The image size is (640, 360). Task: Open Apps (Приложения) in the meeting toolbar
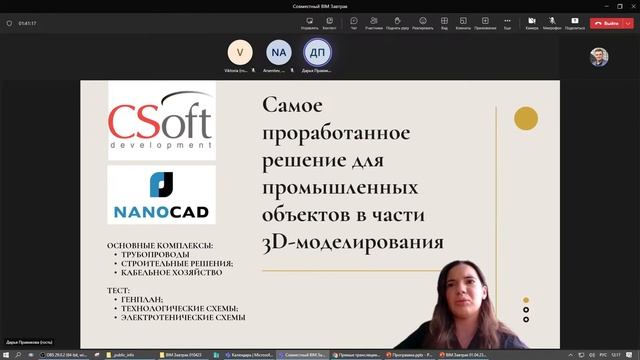485,23
